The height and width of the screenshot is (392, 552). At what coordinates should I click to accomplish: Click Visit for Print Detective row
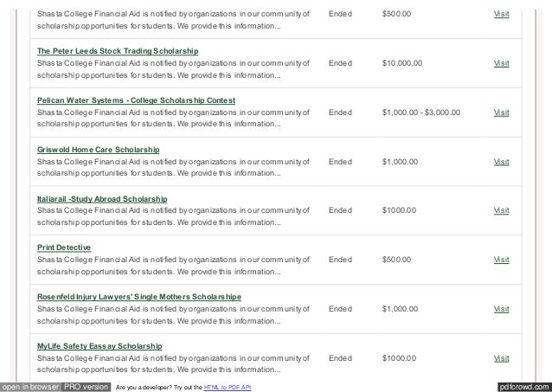(x=501, y=260)
